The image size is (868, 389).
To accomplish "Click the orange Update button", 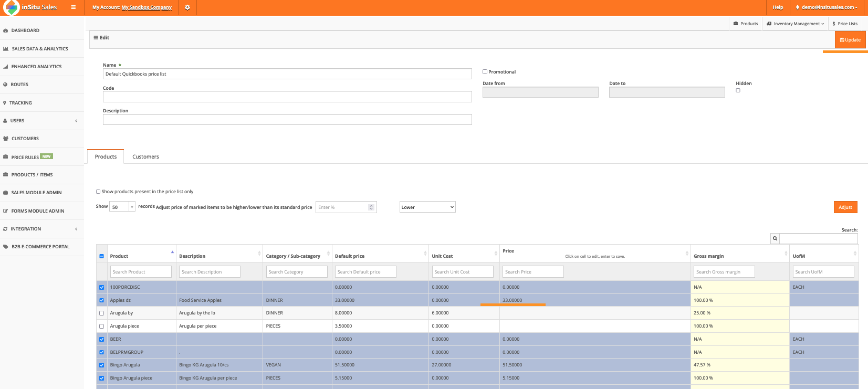I will click(x=850, y=40).
